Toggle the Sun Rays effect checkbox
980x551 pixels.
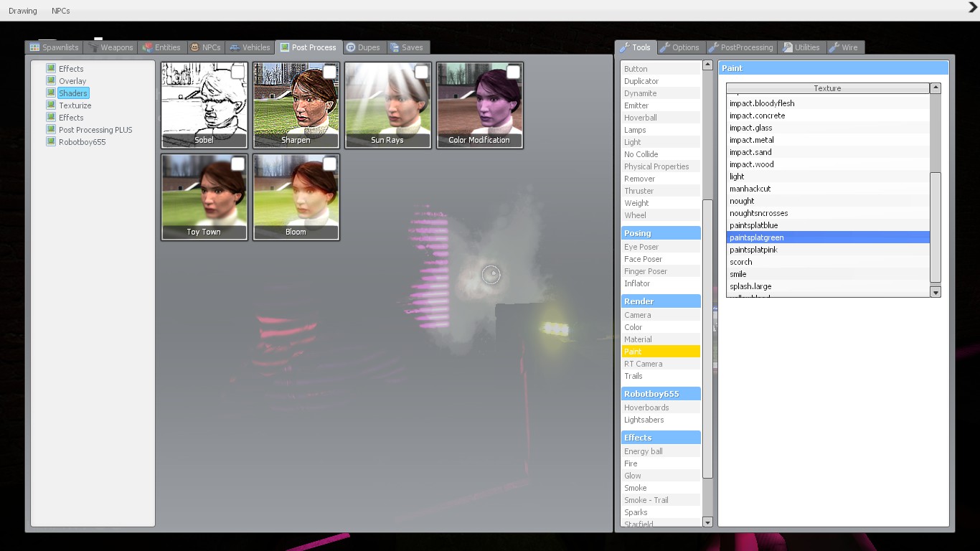(421, 72)
